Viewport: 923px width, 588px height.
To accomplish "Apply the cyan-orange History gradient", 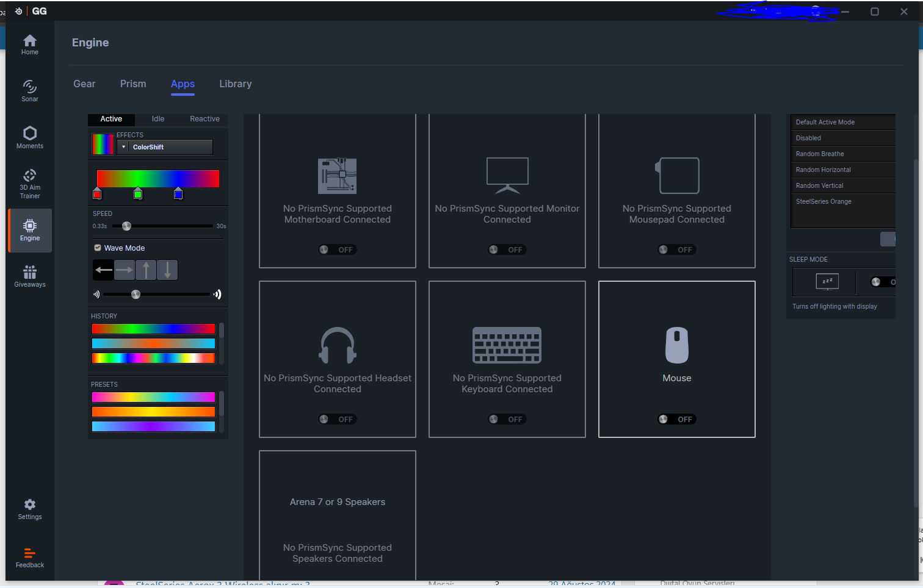I will pyautogui.click(x=153, y=343).
